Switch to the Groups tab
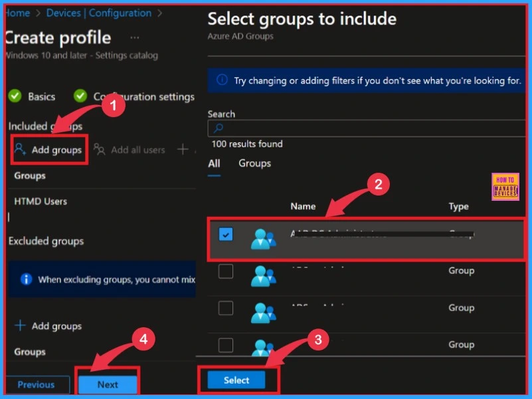This screenshot has width=532, height=399. (x=254, y=164)
